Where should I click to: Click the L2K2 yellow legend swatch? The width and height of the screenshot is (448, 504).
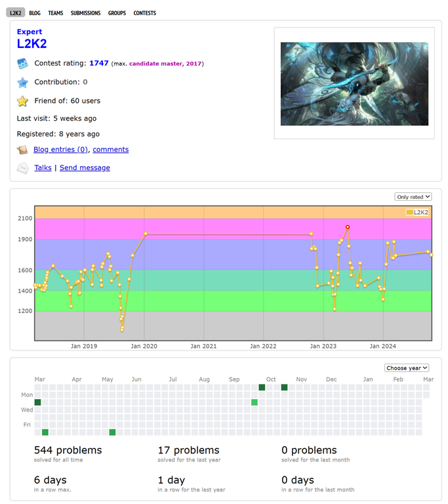(410, 213)
